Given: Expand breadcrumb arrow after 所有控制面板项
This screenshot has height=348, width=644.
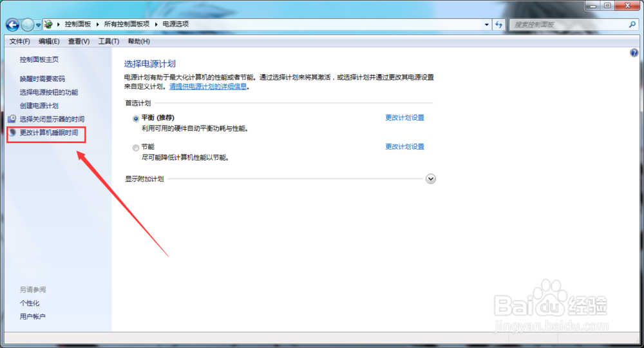Looking at the screenshot, I should coord(156,24).
